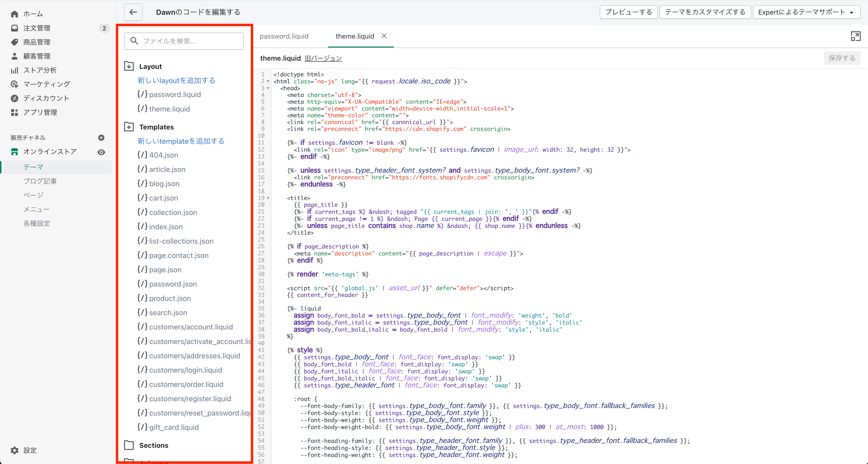
Task: Collapse the Layout folder
Action: pos(129,66)
